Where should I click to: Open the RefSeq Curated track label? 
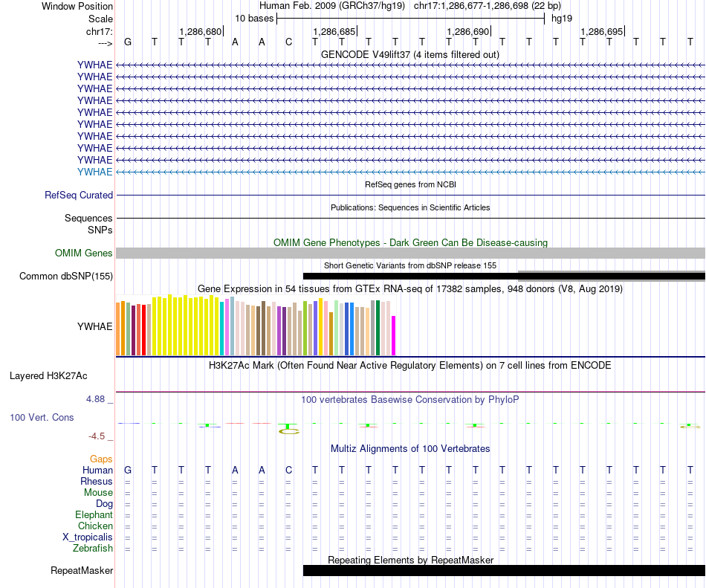coord(78,196)
